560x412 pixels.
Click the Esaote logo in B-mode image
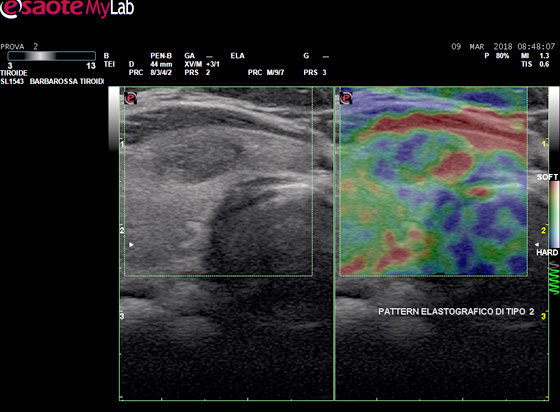pos(130,98)
